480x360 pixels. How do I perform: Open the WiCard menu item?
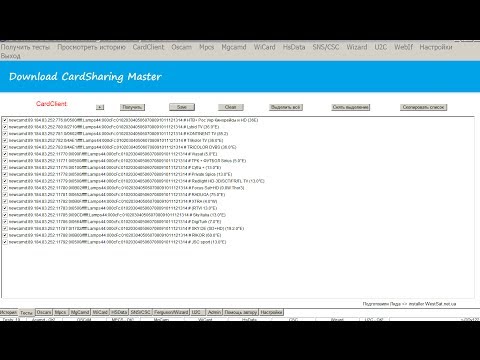pos(265,47)
